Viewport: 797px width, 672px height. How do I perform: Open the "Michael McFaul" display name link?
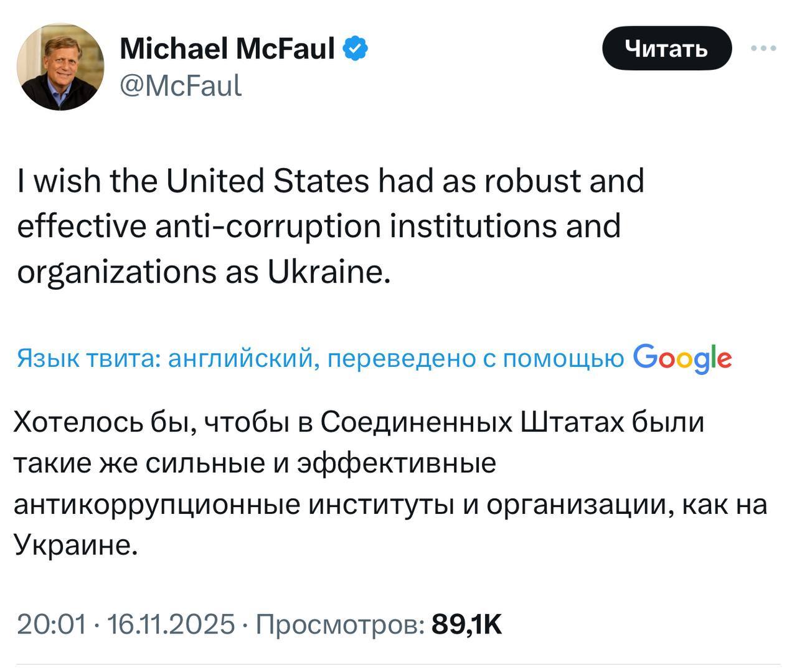(227, 48)
